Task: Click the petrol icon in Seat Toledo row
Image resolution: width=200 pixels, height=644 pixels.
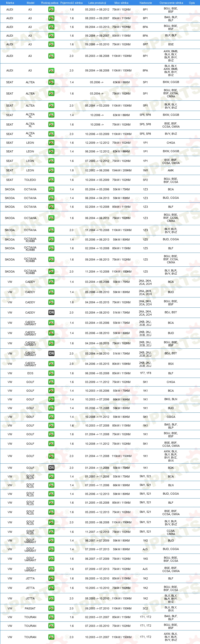Action: coord(51,180)
